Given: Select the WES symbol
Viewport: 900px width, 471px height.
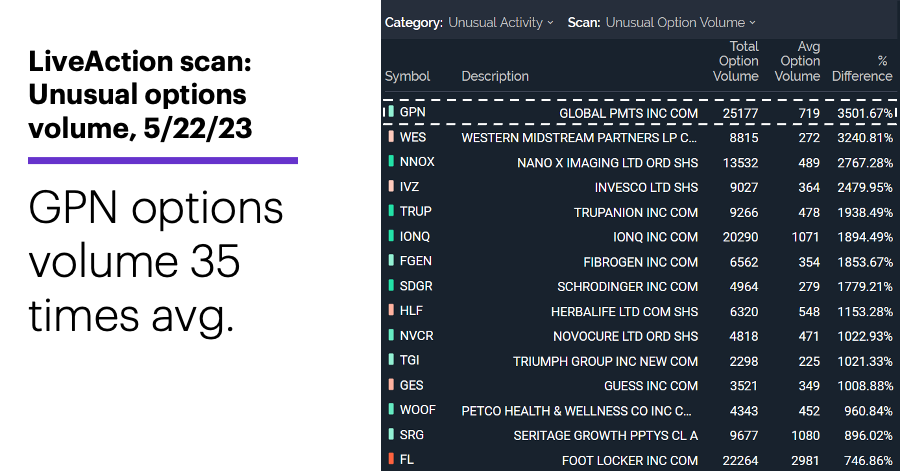Looking at the screenshot, I should click(413, 137).
